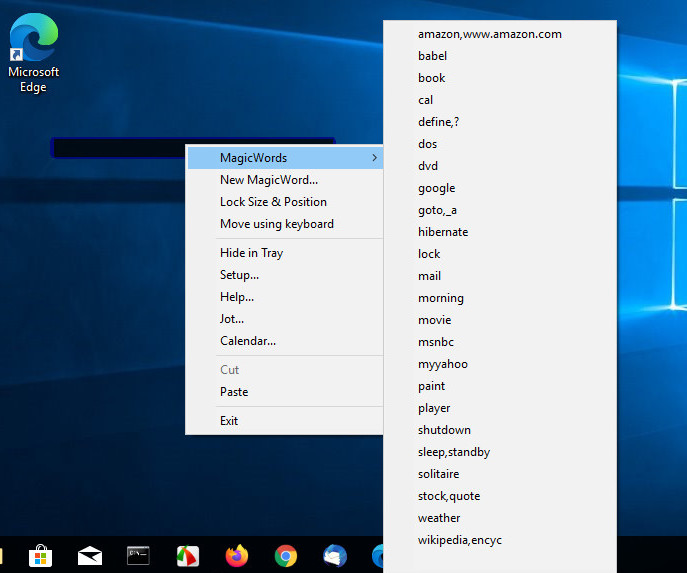687x573 pixels.
Task: Open Microsoft Store from the taskbar
Action: tap(41, 556)
